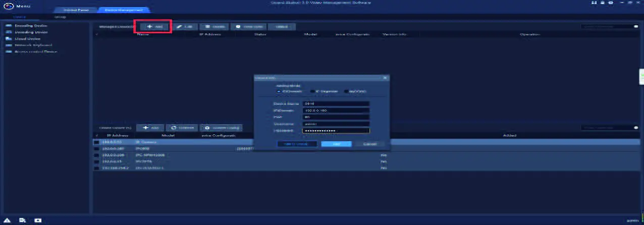
Task: Click Add in the device dialog
Action: (x=337, y=144)
